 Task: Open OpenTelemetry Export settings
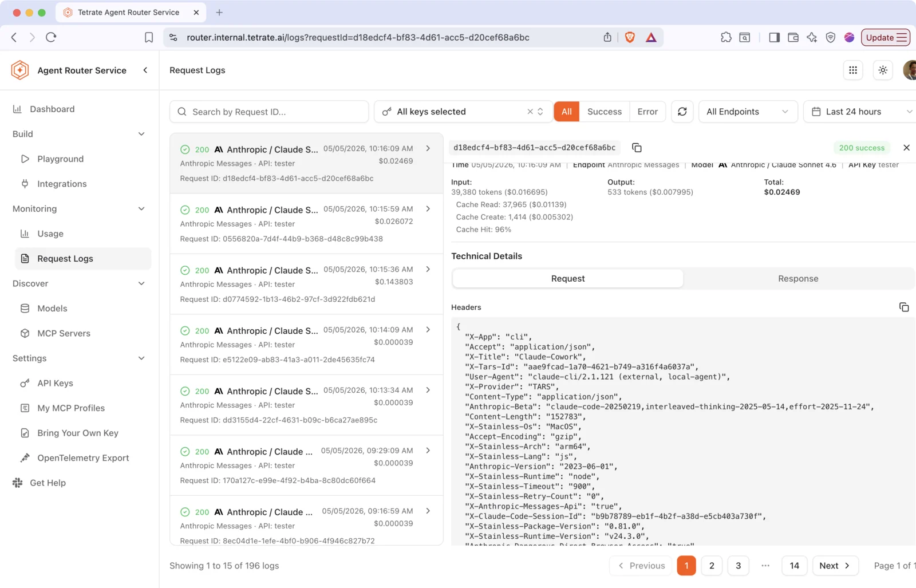pos(83,458)
